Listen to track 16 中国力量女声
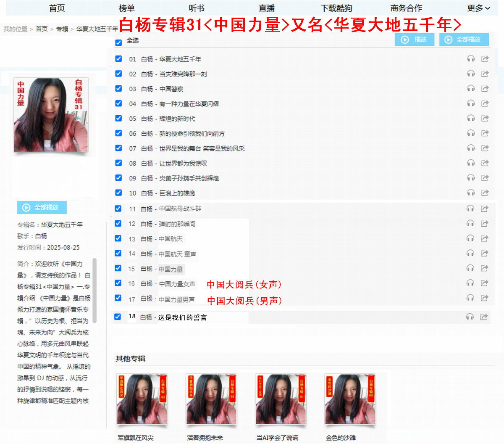504x444 pixels. 470,283
